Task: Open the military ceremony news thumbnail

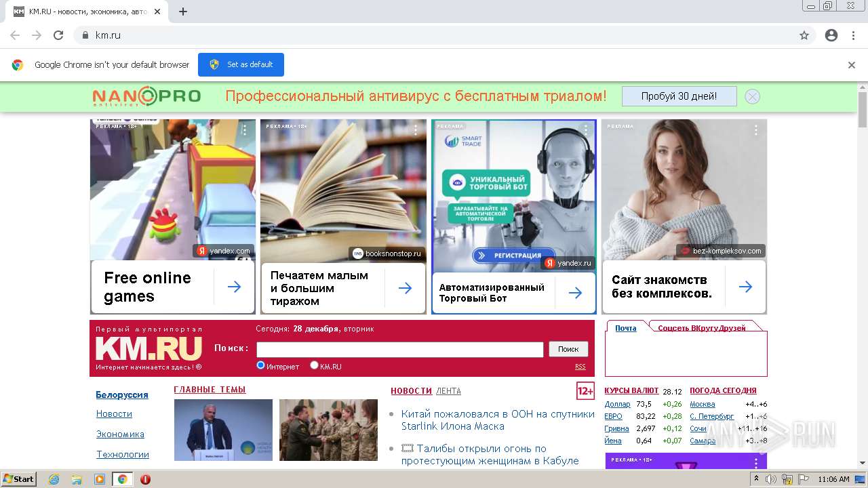Action: tap(328, 430)
